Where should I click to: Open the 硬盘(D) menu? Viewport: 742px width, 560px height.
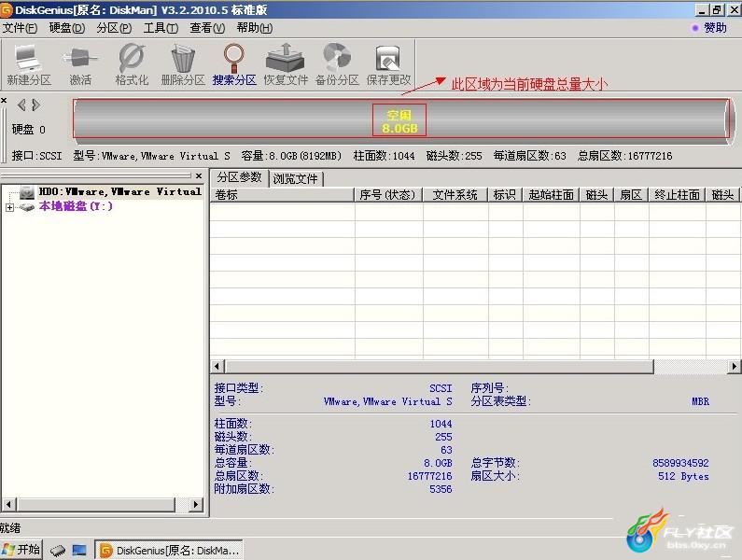[66, 28]
